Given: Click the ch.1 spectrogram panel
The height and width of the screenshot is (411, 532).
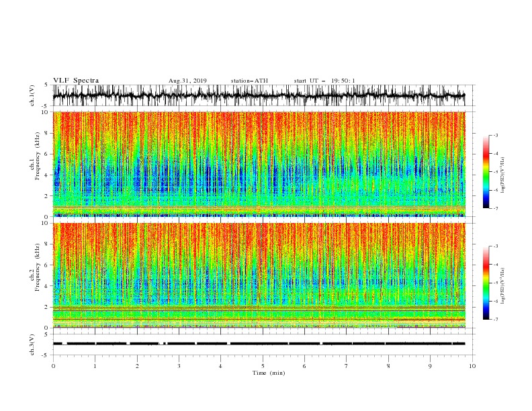Looking at the screenshot, I should point(259,164).
